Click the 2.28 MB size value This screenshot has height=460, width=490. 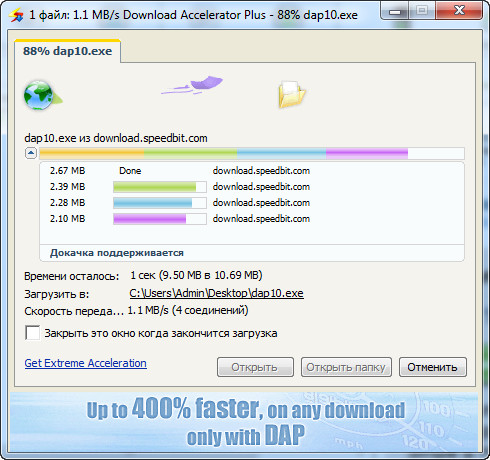tap(68, 203)
